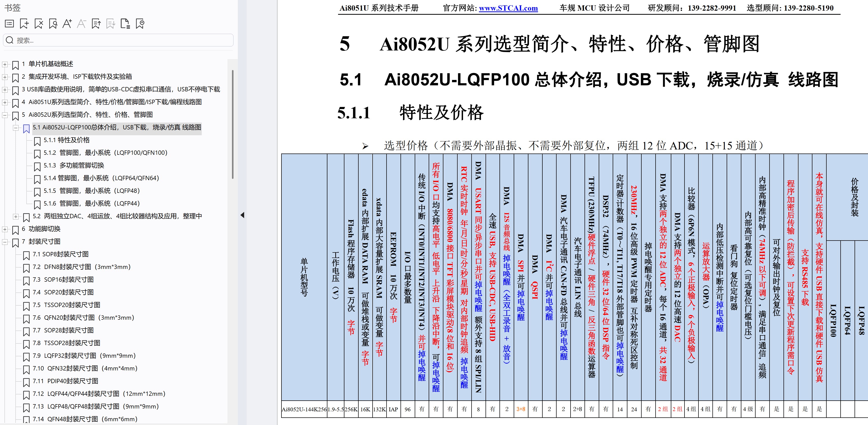Go to bookmark 7.7 SOP28封装尺寸图
Viewport: 868px width, 425px height.
tap(63, 330)
